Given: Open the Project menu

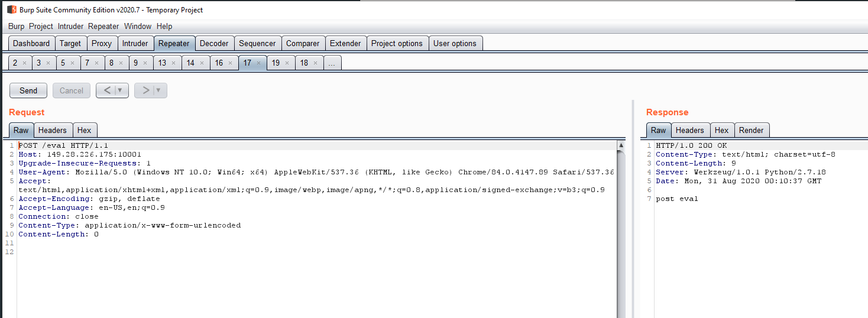Looking at the screenshot, I should pos(41,26).
